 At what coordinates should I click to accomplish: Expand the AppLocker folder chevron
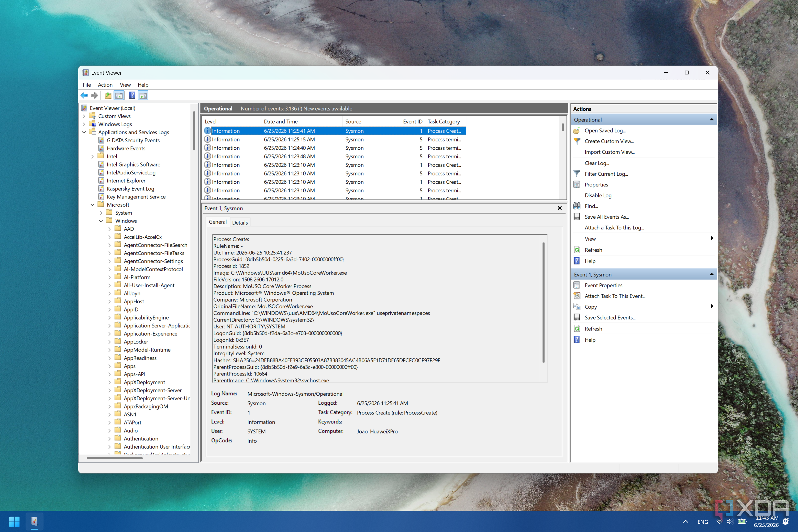109,342
